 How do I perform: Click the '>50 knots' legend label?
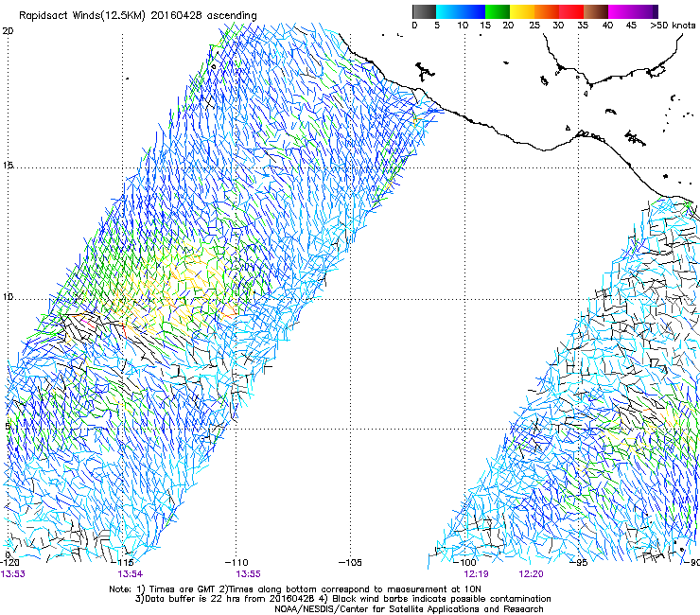coord(674,26)
